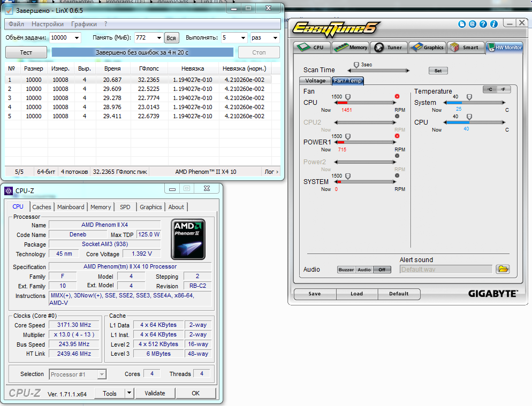Open the Memory tab in CPU-Z
The height and width of the screenshot is (406, 532).
(x=101, y=207)
